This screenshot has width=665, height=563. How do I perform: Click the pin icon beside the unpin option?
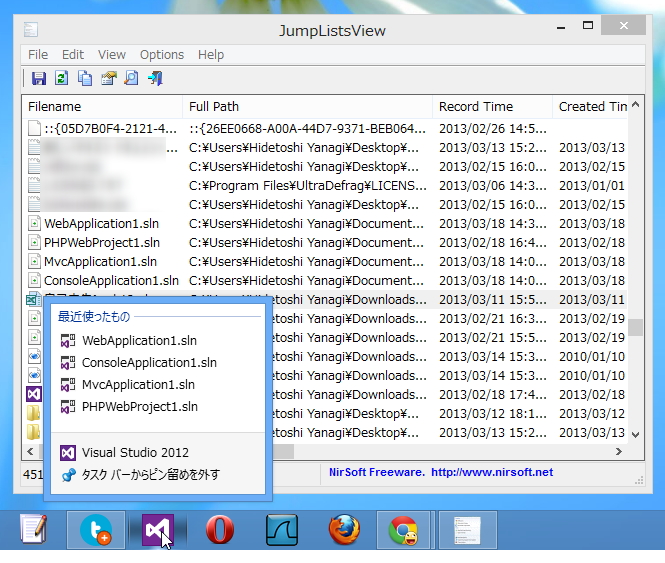[x=68, y=475]
